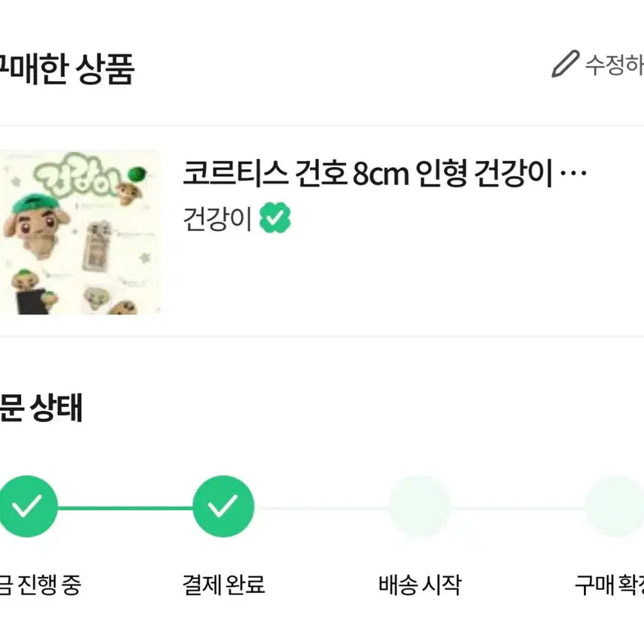Viewport: 644px width, 644px height.
Task: Tap the 배송 시작 step label
Action: [x=420, y=585]
